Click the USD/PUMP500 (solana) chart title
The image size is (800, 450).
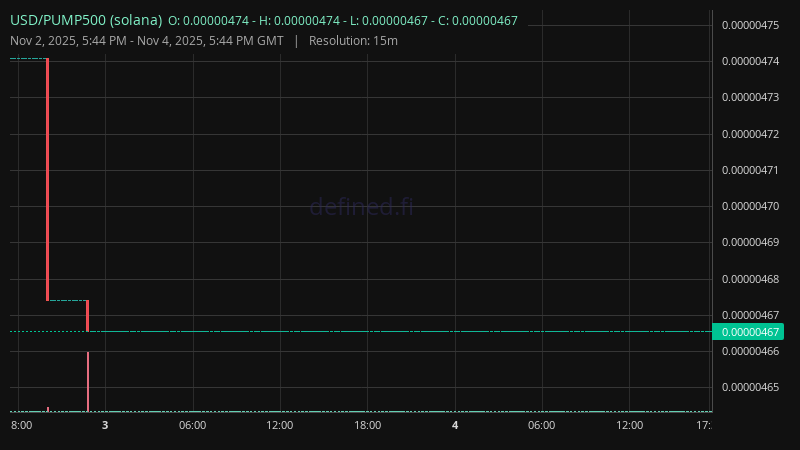[x=86, y=20]
